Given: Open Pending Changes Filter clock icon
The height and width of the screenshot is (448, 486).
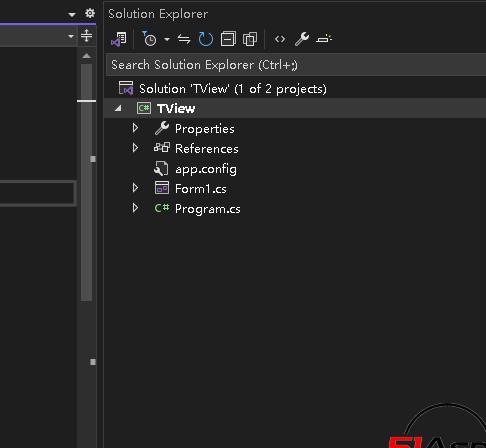Looking at the screenshot, I should click(x=149, y=39).
